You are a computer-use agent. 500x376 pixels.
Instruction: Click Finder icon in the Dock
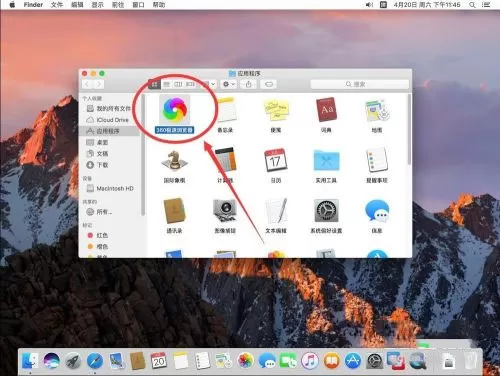coord(30,360)
